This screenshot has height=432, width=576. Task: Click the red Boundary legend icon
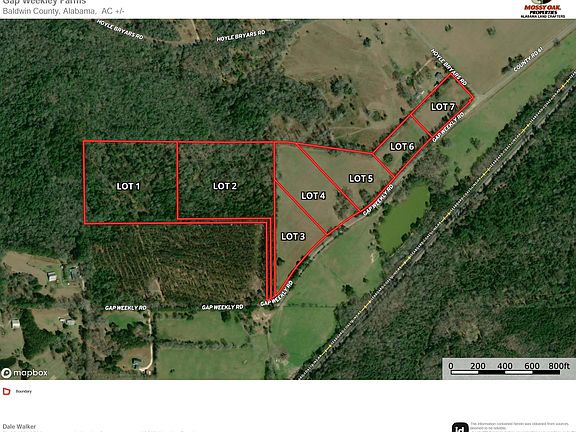tap(7, 391)
